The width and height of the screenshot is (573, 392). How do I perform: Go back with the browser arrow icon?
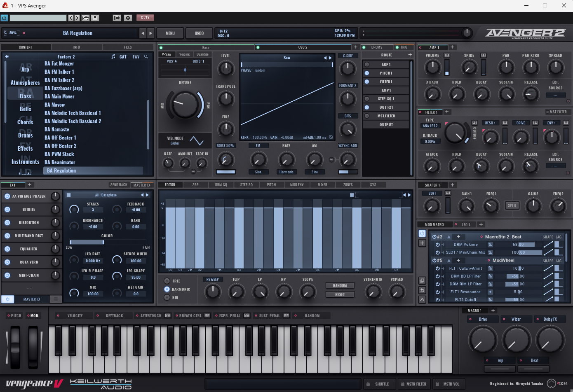[x=7, y=57]
